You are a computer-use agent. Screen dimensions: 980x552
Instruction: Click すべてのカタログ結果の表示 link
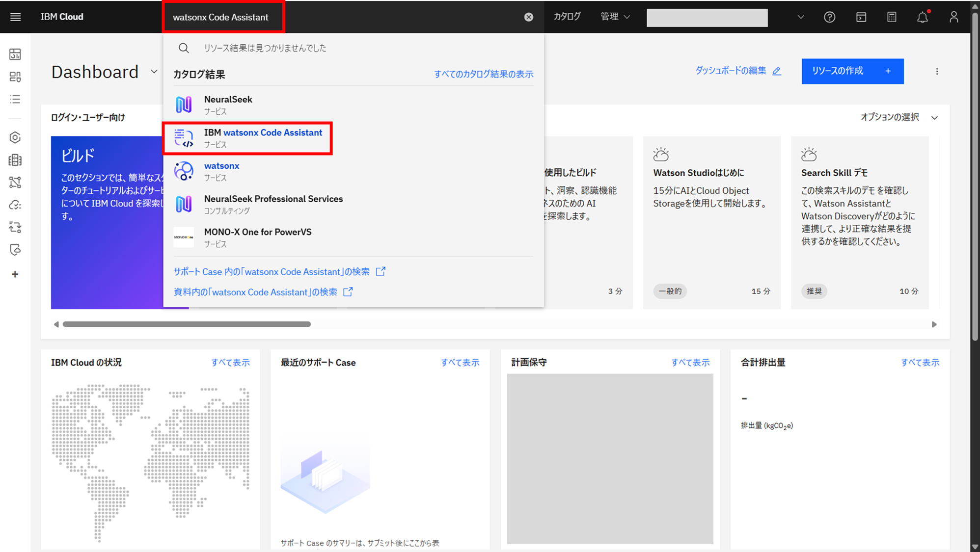[483, 74]
